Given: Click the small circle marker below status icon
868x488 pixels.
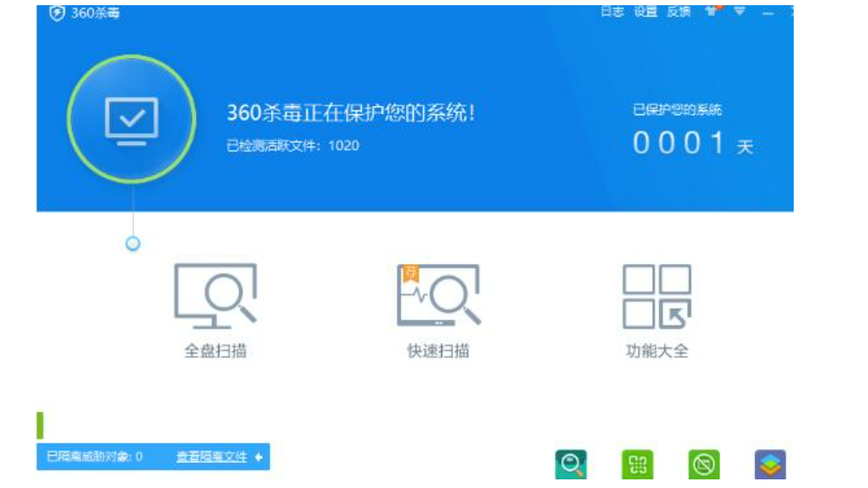Looking at the screenshot, I should [133, 244].
